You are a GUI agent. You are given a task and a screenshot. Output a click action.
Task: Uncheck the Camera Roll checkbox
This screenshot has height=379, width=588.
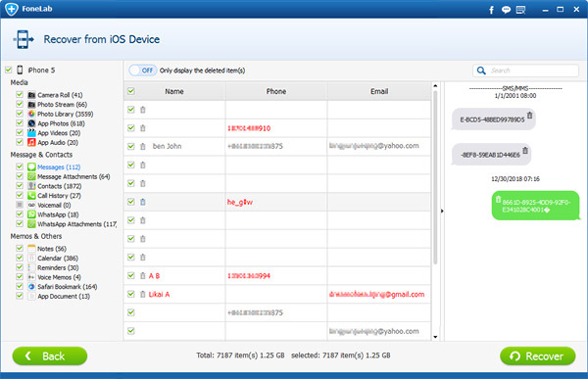tap(20, 94)
